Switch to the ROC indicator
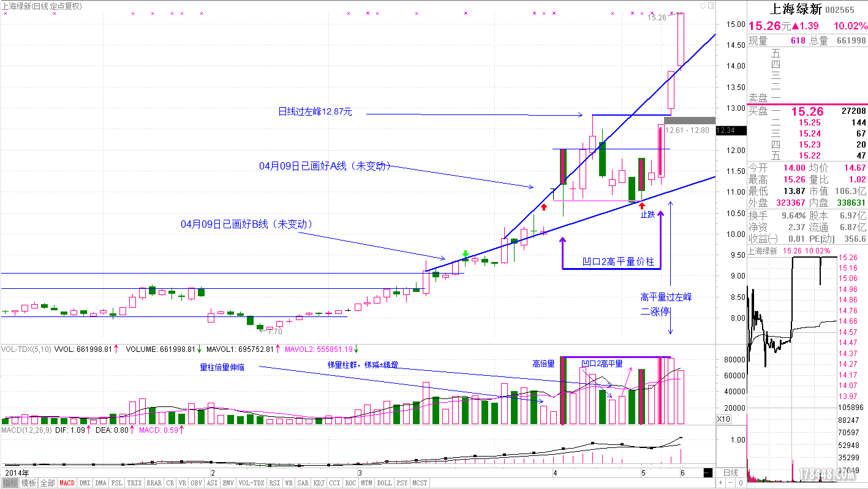Screen dimensions: 868x489 coord(350,483)
